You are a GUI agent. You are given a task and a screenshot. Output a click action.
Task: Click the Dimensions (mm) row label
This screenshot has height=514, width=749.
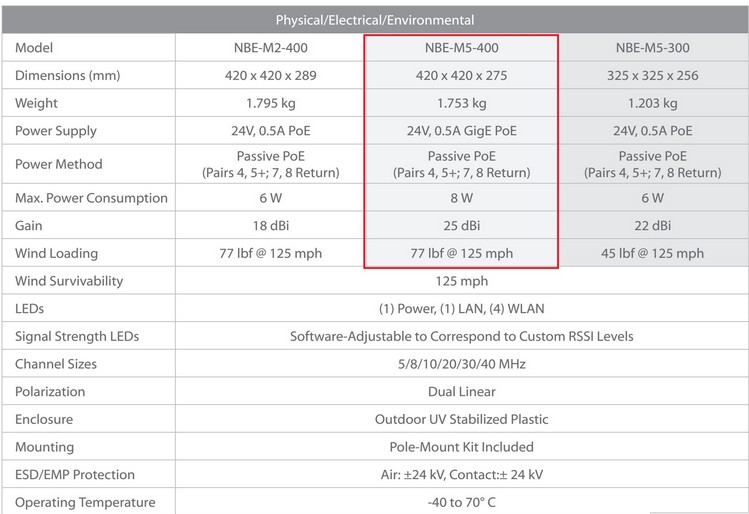click(67, 75)
